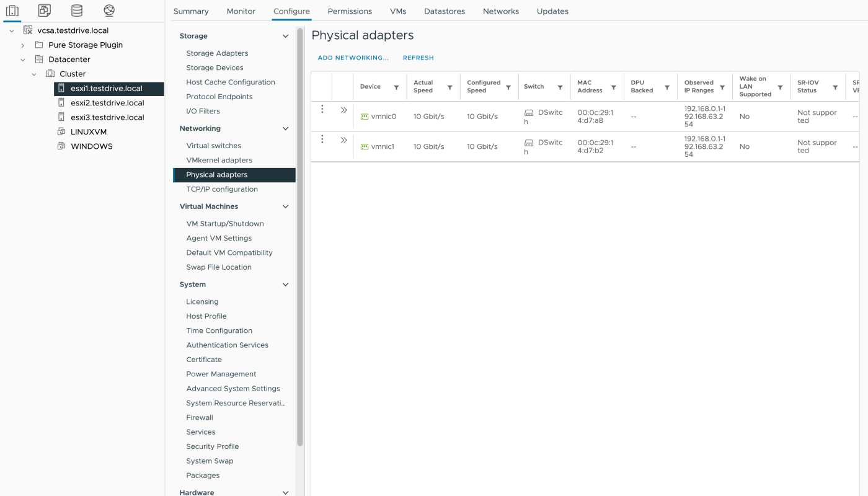Collapse the Networking settings section
This screenshot has width=868, height=496.
tap(285, 129)
